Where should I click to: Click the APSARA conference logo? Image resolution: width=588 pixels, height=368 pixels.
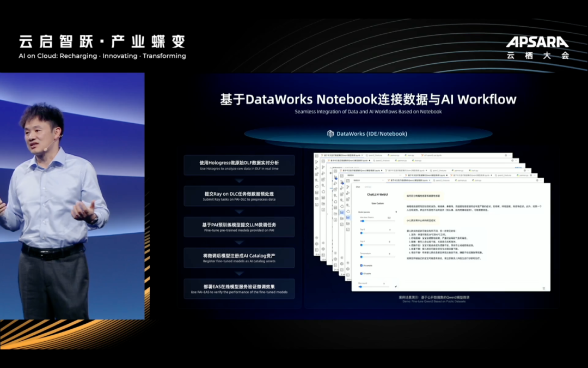[538, 47]
